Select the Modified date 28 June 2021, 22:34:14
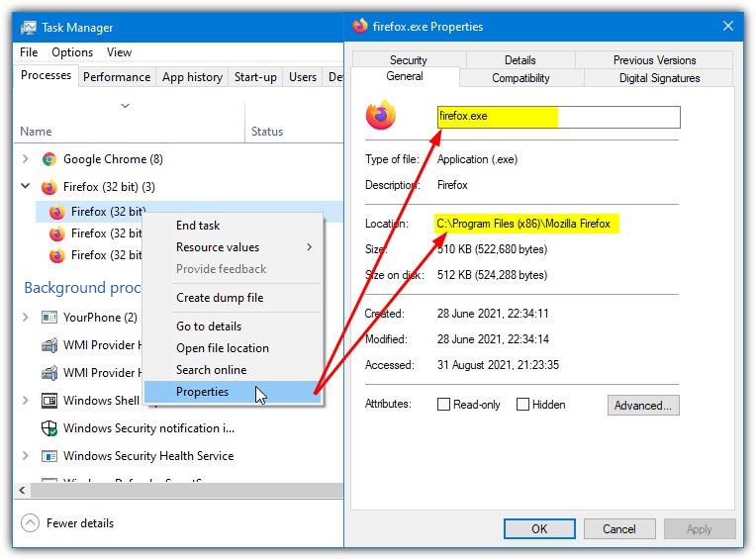 click(493, 339)
